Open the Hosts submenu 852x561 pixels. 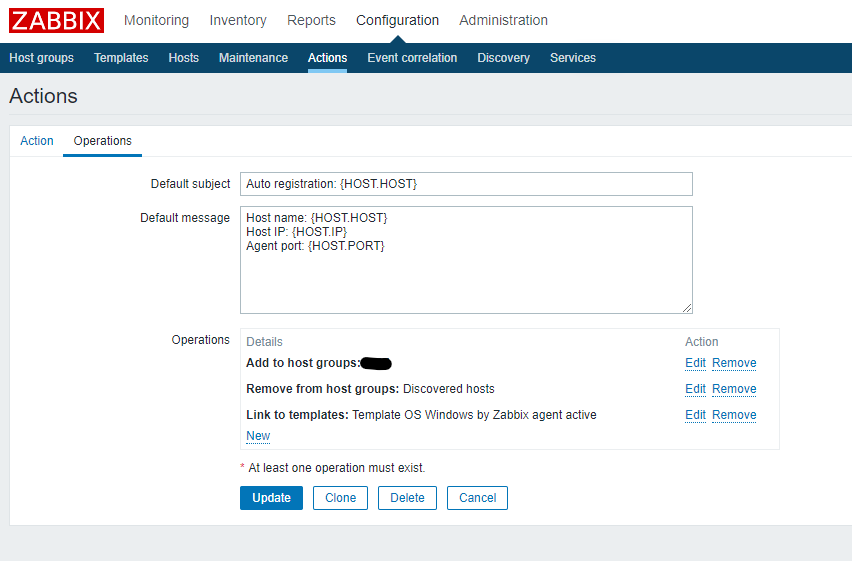(183, 58)
